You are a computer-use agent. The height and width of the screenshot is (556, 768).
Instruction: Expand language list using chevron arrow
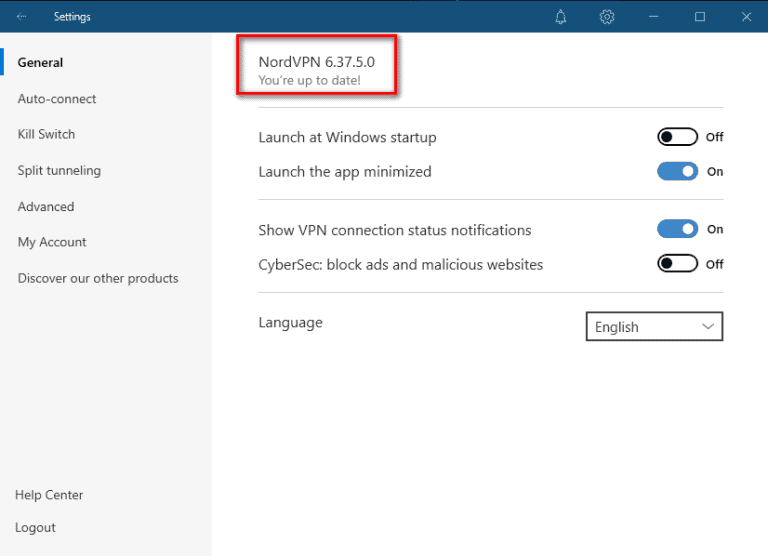tap(708, 327)
